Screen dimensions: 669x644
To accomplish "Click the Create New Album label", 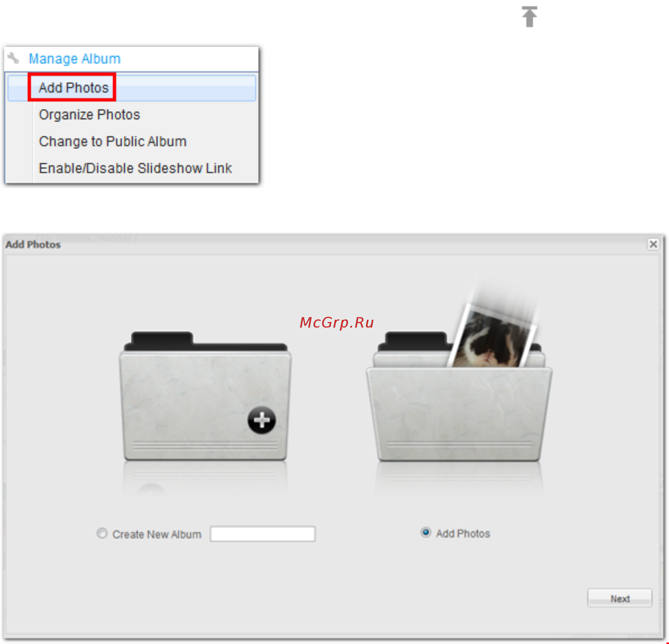I will pos(157,534).
